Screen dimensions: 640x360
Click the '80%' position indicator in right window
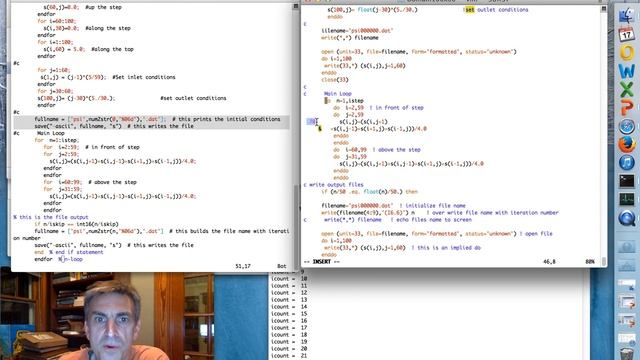(x=590, y=262)
